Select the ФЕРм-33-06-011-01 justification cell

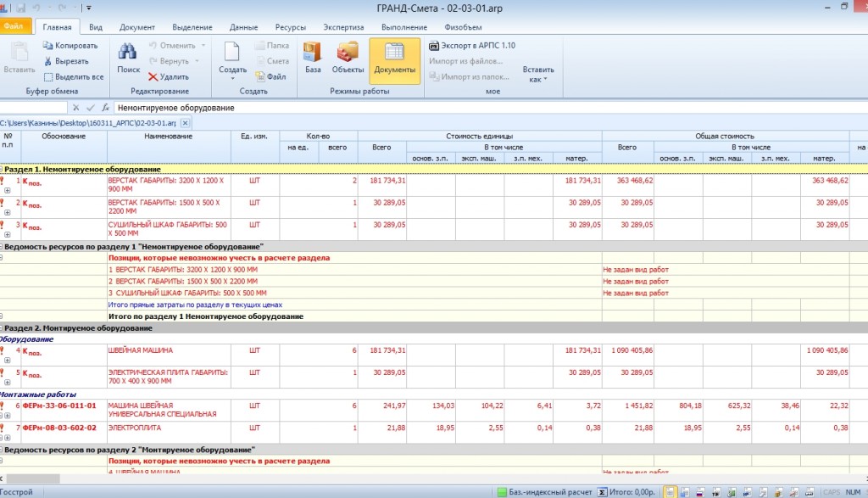coord(64,410)
